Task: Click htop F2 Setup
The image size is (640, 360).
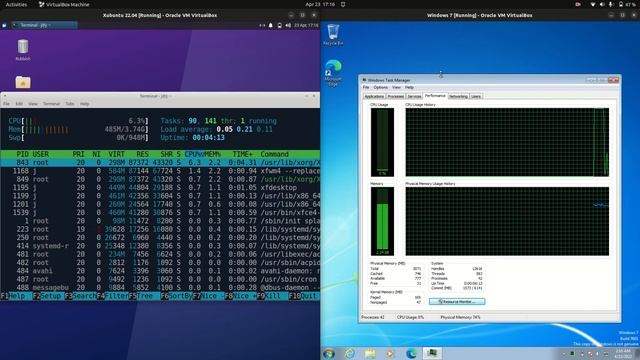Action: coord(48,296)
